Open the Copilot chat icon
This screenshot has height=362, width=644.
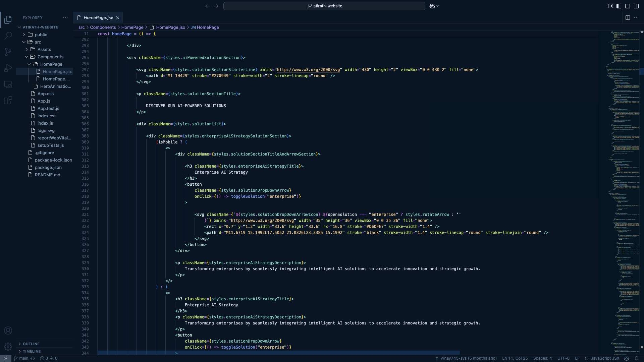pyautogui.click(x=432, y=6)
